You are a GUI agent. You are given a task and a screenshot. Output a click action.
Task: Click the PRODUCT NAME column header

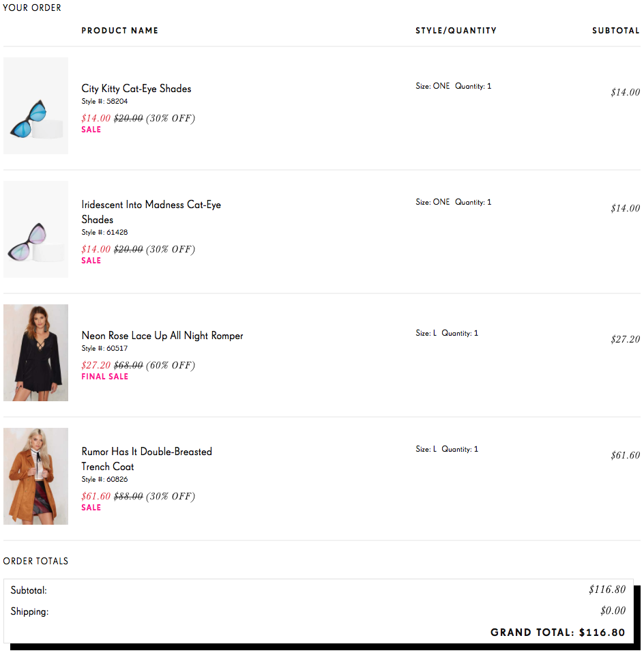[120, 31]
